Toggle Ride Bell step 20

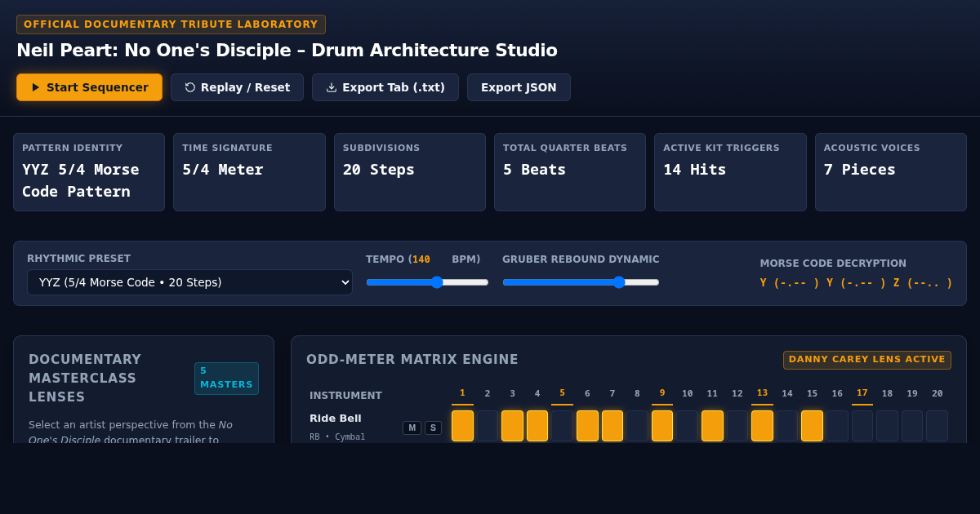(x=937, y=426)
